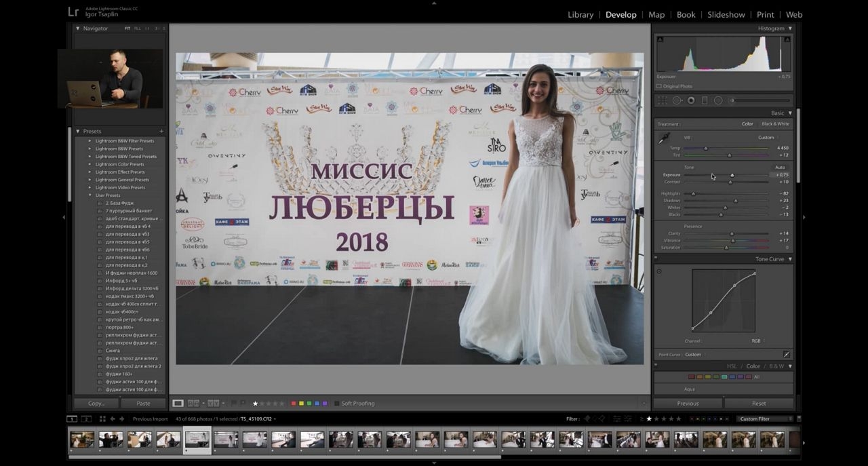The image size is (868, 466).
Task: Open Grid view from filmstrip bar
Action: [x=103, y=419]
